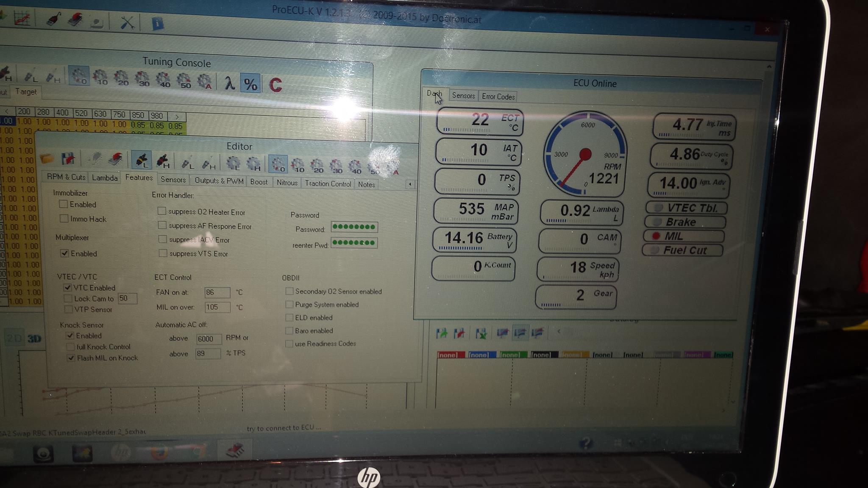Uncheck the Multiplexer Enabled checkbox
Screen dimensions: 868x488
(64, 253)
